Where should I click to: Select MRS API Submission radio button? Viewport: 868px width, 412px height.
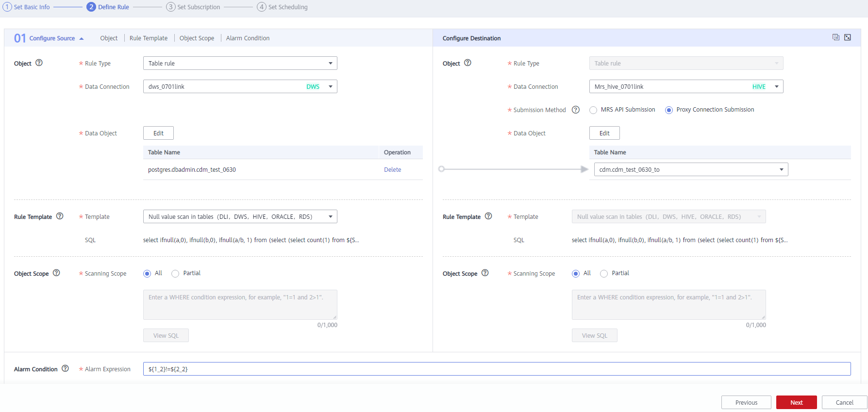[x=593, y=110]
